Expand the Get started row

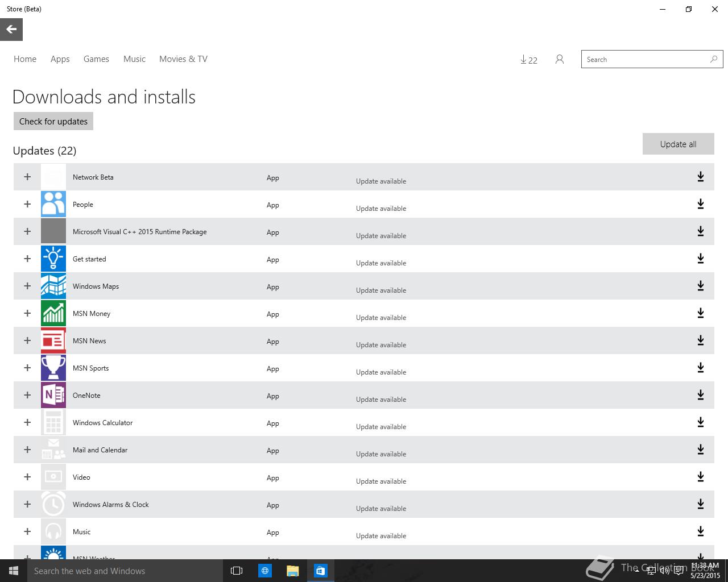[x=27, y=259]
